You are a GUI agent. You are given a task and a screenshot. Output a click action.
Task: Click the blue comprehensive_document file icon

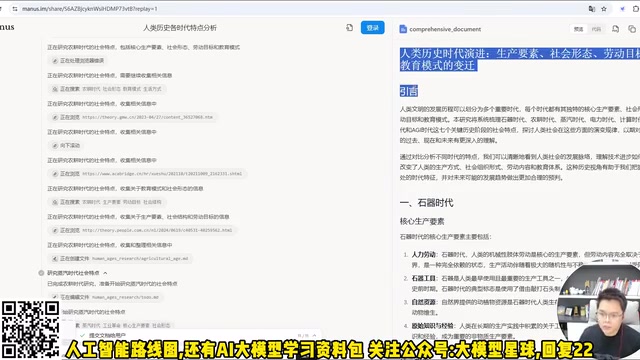403,29
